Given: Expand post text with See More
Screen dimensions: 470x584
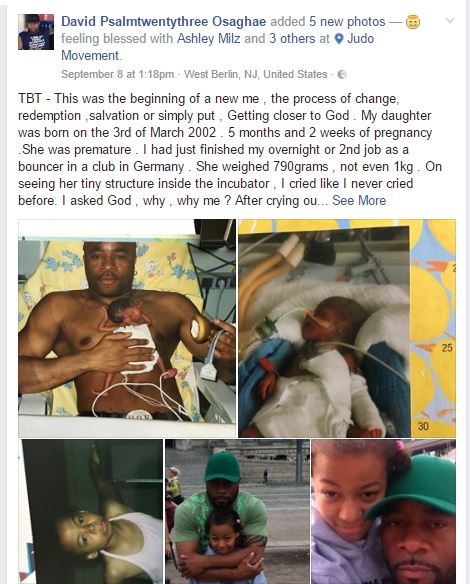Looking at the screenshot, I should (x=359, y=201).
